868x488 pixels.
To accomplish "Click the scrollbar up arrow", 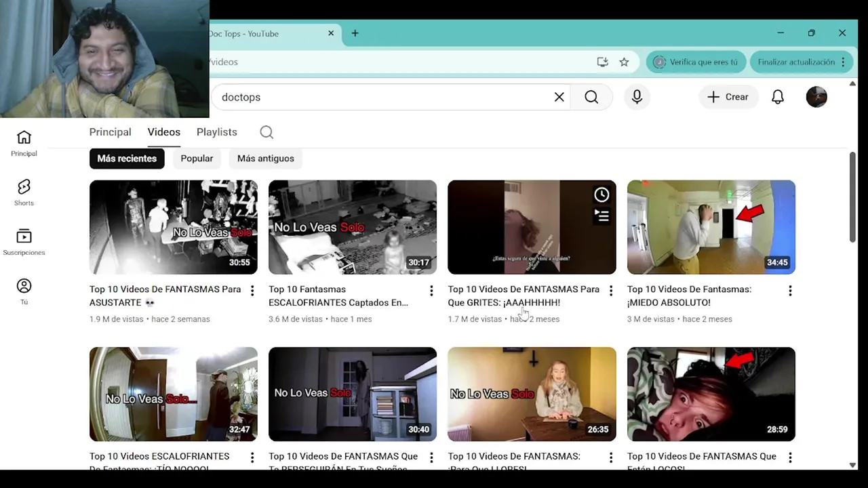I will [852, 84].
